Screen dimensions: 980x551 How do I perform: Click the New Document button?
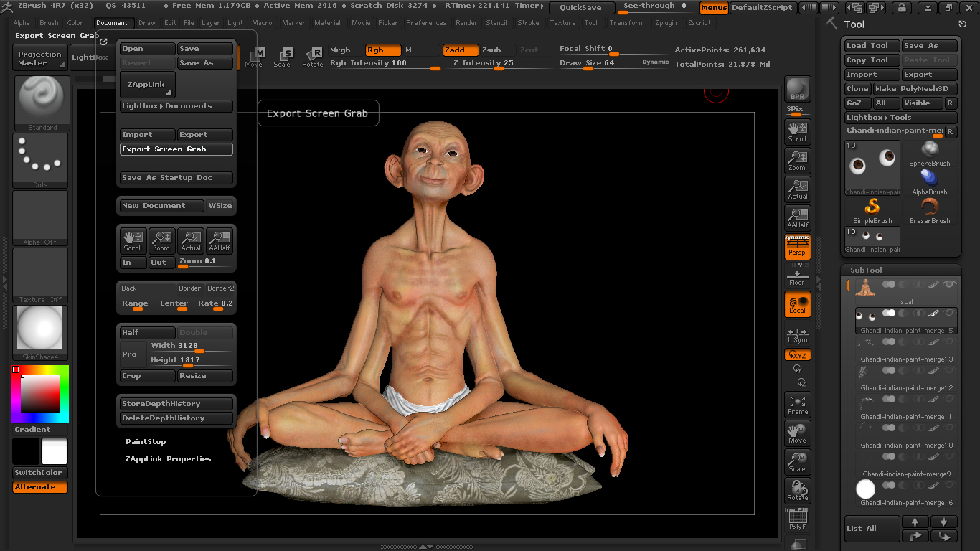[x=162, y=206]
